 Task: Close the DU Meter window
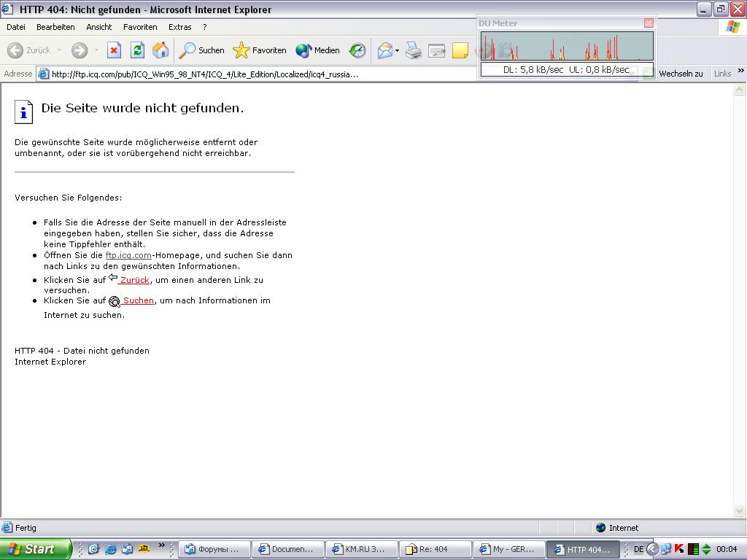pos(649,23)
